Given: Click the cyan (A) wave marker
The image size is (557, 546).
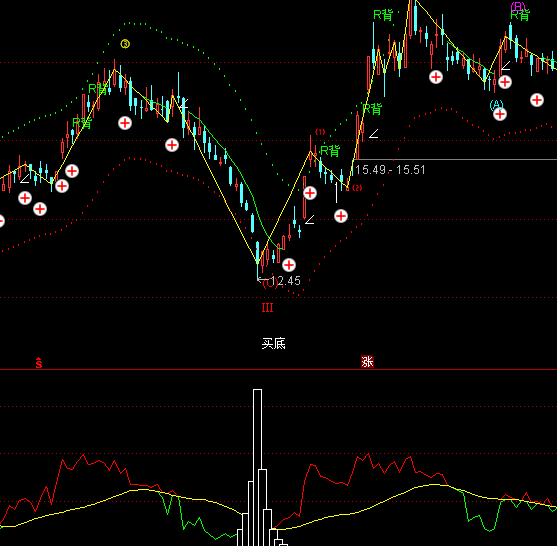Looking at the screenshot, I should pyautogui.click(x=496, y=105).
